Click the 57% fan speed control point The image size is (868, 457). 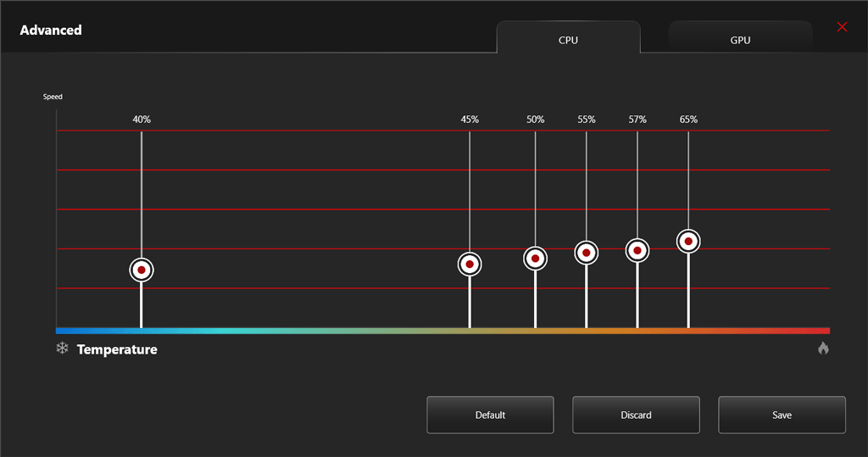pyautogui.click(x=637, y=250)
